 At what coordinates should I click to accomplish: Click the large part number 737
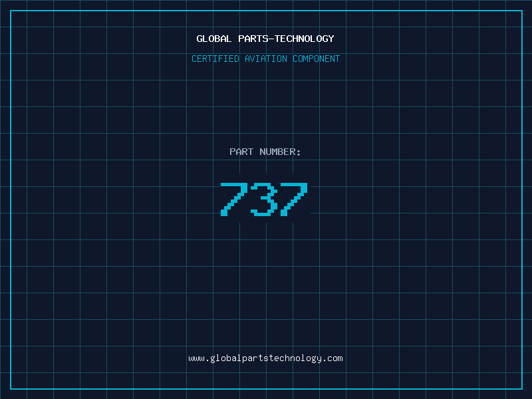pos(264,199)
